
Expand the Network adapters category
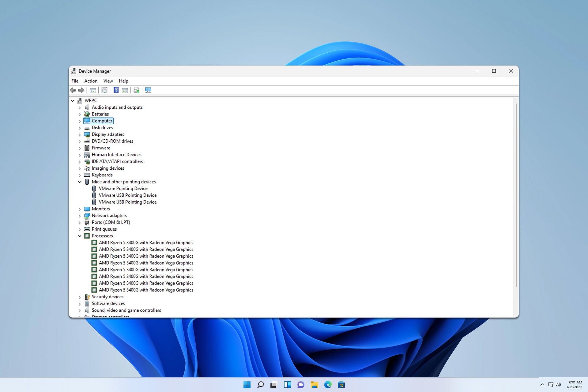(80, 216)
